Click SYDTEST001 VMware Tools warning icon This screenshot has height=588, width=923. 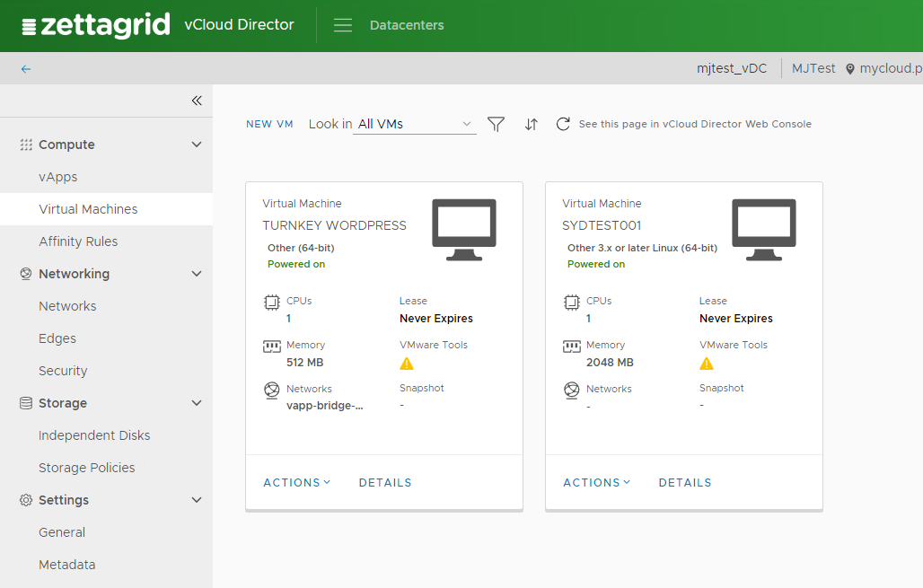[707, 364]
